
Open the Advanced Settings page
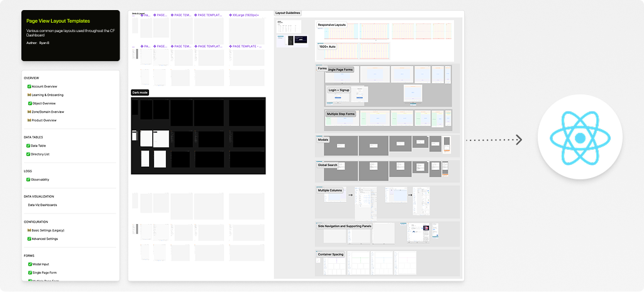(45, 239)
